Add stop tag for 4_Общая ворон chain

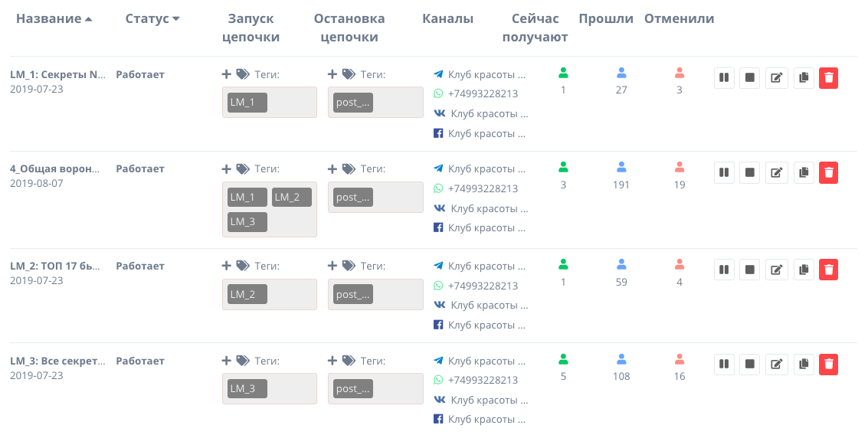click(332, 168)
